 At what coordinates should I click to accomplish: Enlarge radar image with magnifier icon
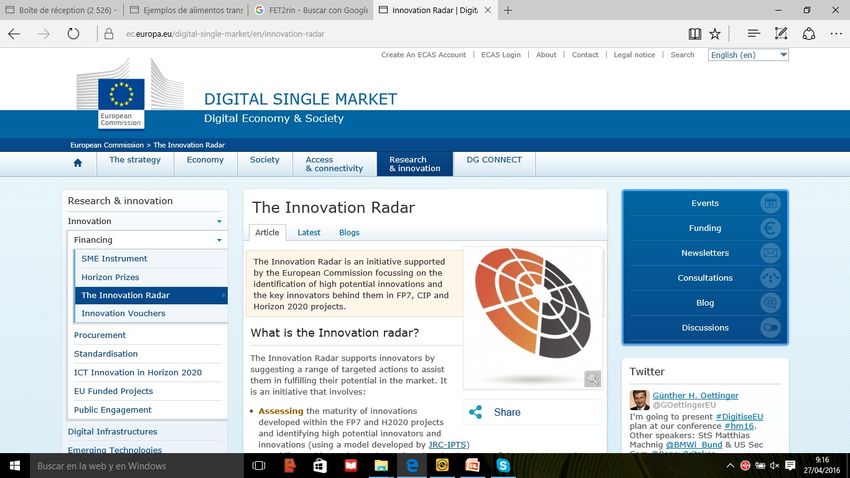[x=593, y=379]
